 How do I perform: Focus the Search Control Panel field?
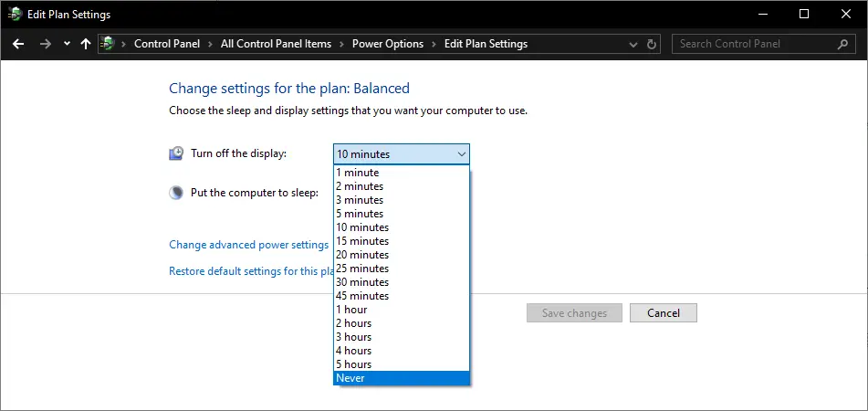click(764, 44)
